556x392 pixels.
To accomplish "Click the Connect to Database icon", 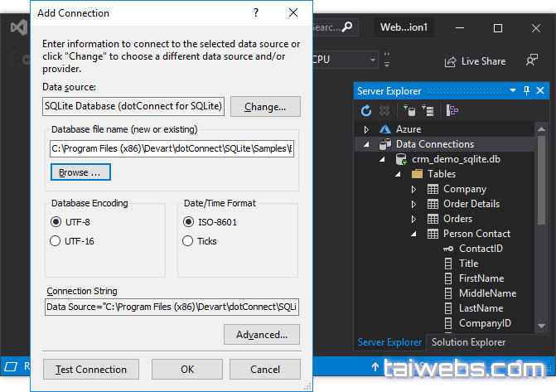I will [x=409, y=109].
